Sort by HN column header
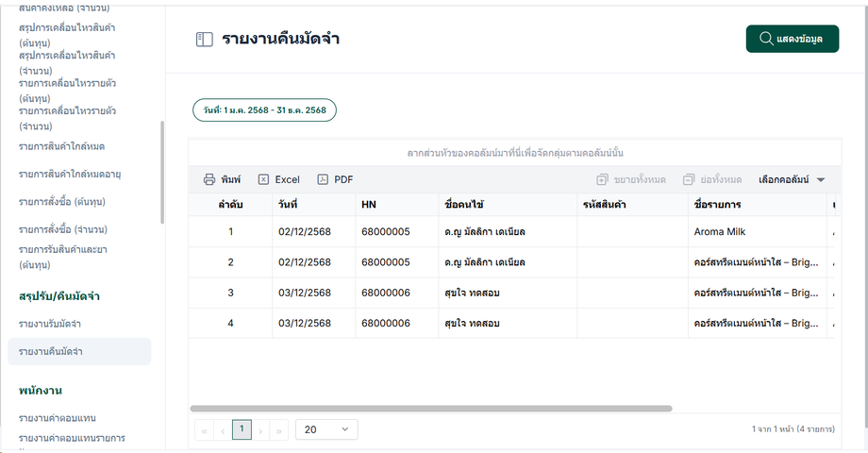 tap(397, 205)
